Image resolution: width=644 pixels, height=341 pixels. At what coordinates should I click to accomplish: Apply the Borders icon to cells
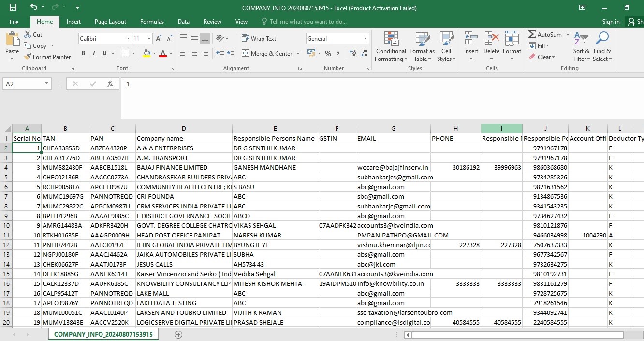[126, 53]
